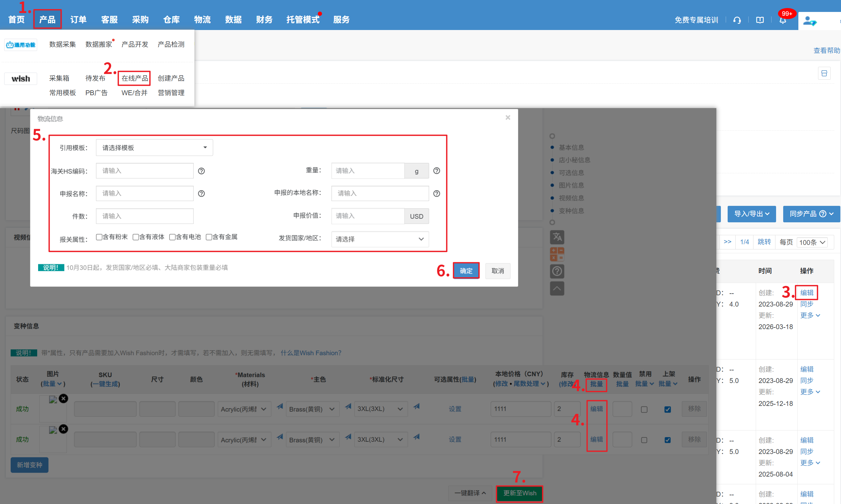Click the customer service headset icon

pos(737,20)
